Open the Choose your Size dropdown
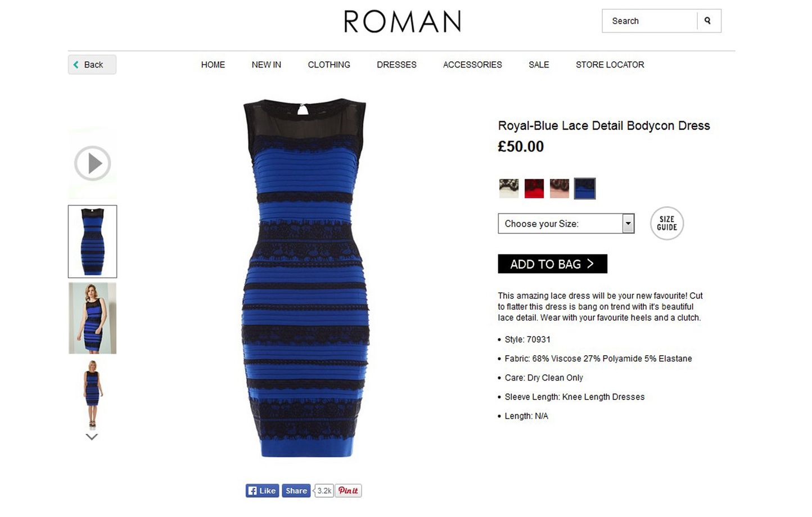 566,224
